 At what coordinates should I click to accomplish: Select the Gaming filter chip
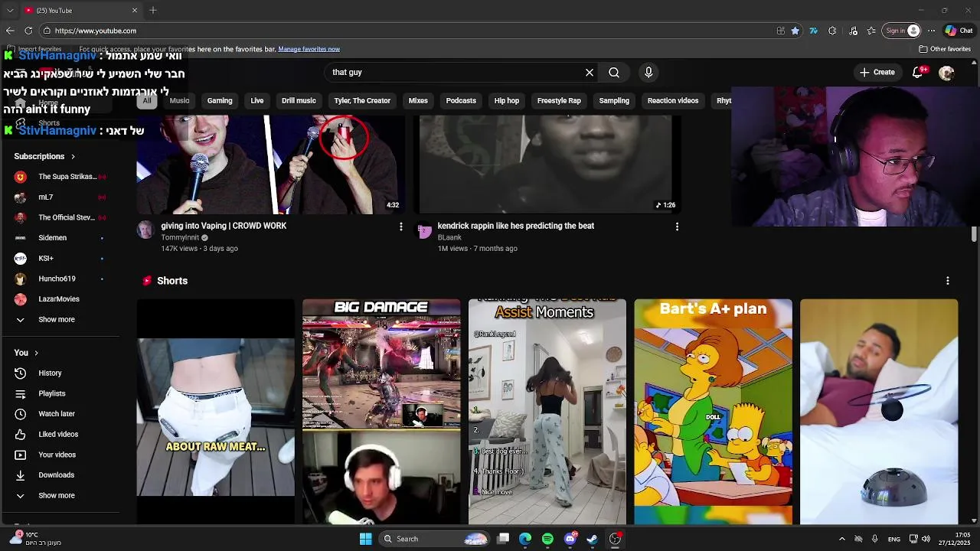[x=220, y=100]
